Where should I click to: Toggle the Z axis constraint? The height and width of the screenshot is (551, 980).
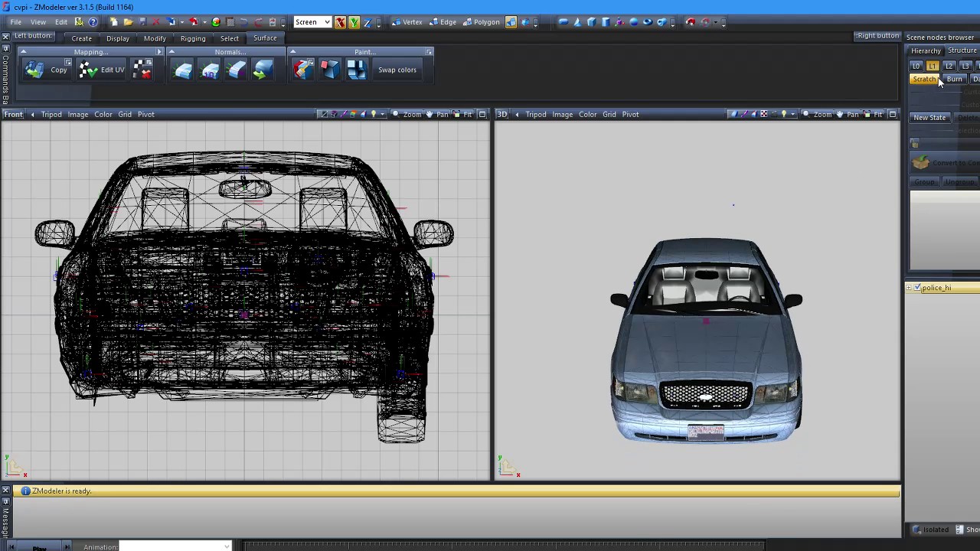pyautogui.click(x=367, y=22)
